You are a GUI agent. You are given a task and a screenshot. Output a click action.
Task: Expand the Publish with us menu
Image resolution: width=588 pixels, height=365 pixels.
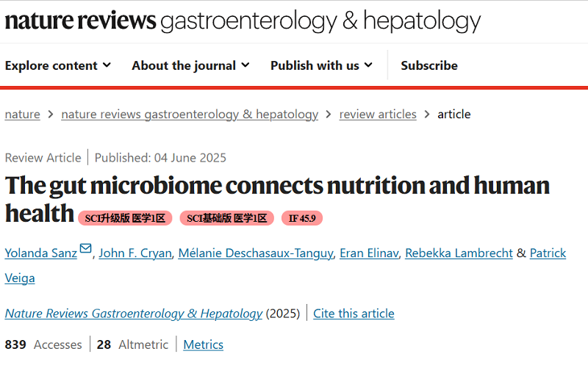[x=321, y=65]
